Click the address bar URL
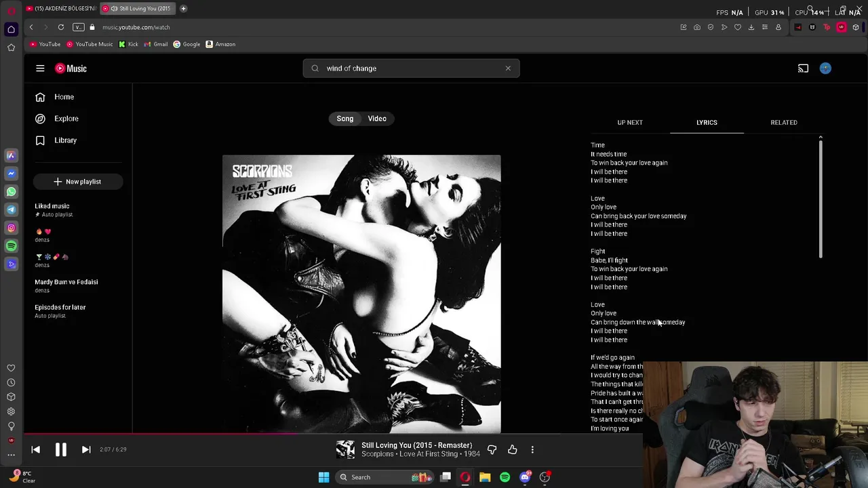868x488 pixels. coord(136,27)
